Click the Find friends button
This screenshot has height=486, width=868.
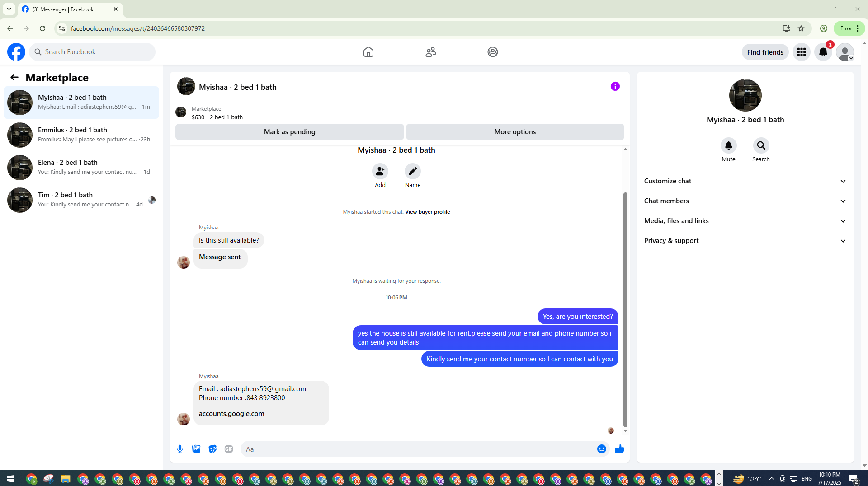click(x=765, y=52)
